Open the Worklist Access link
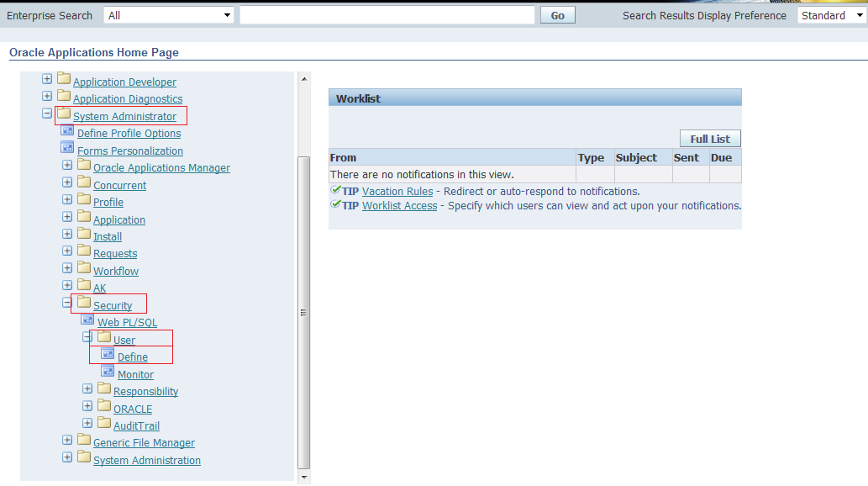Image resolution: width=868 pixels, height=486 pixels. (x=399, y=205)
